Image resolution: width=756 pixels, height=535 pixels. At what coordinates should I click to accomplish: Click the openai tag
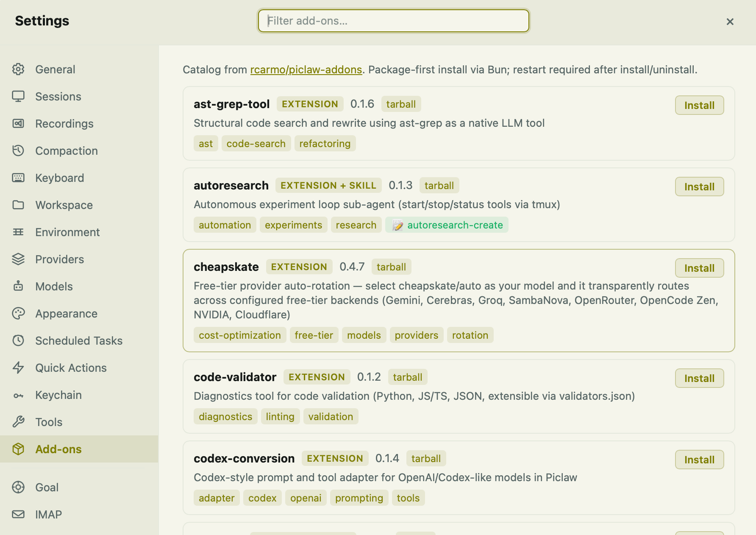click(x=306, y=498)
